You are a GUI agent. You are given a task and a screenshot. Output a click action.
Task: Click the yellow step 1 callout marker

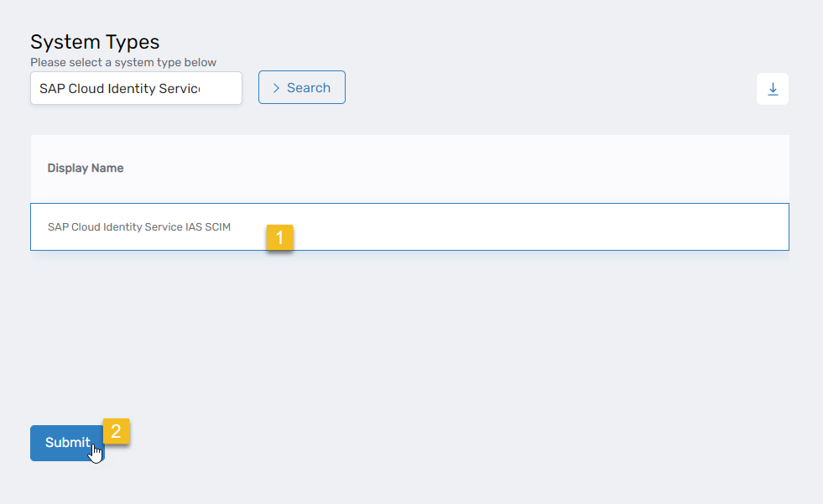[279, 237]
